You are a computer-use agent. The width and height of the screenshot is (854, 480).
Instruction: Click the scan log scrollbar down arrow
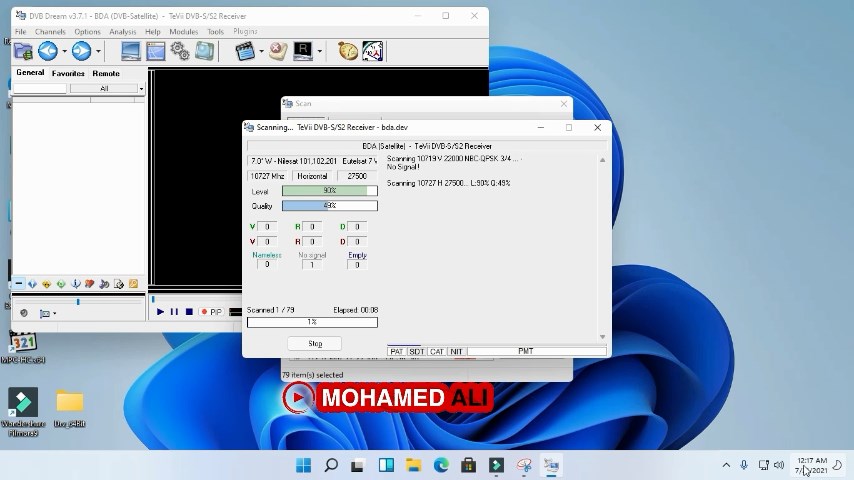602,337
